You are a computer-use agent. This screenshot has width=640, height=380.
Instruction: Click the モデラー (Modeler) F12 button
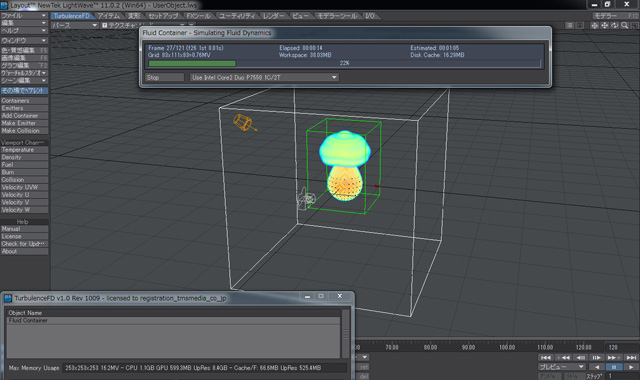pyautogui.click(x=616, y=16)
